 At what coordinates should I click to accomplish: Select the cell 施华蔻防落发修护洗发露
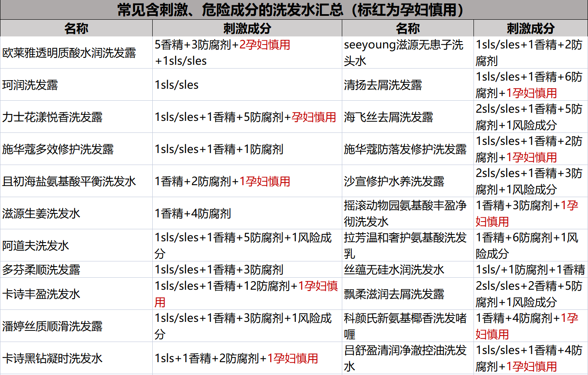pyautogui.click(x=408, y=149)
